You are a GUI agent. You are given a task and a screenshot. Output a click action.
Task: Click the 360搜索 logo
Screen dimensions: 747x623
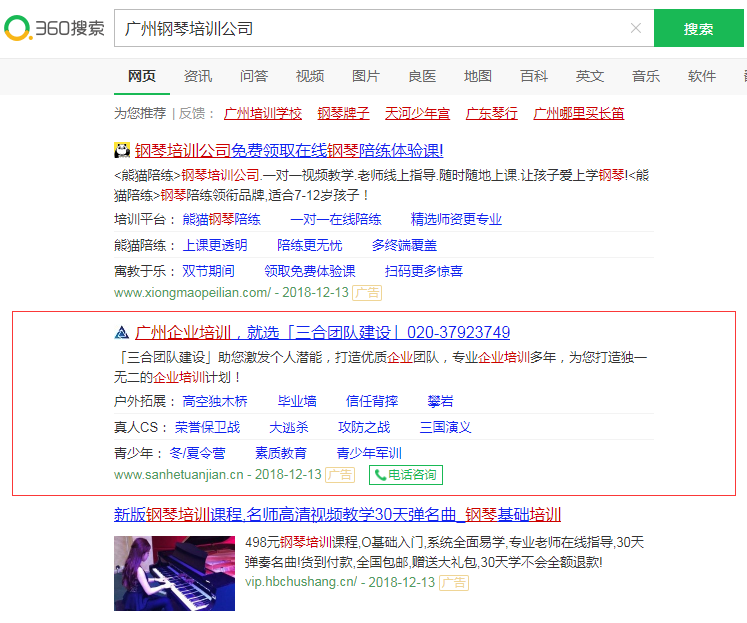(54, 28)
